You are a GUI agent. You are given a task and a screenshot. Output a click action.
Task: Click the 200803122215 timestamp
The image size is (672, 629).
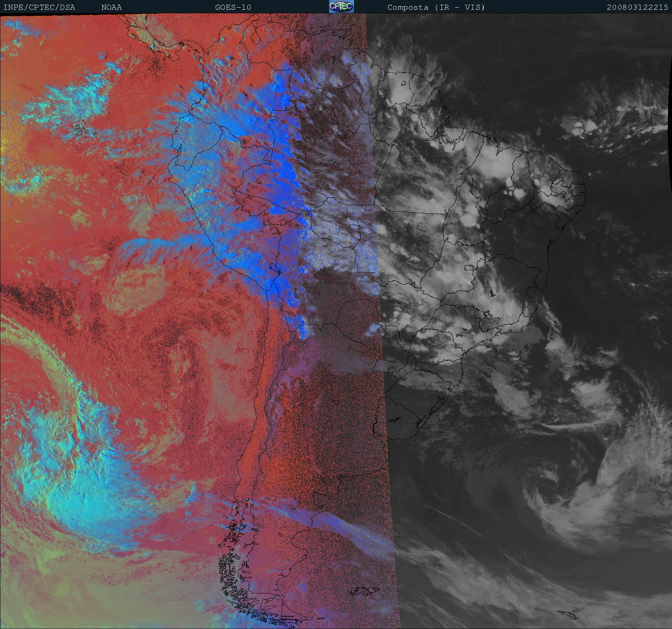pyautogui.click(x=638, y=8)
